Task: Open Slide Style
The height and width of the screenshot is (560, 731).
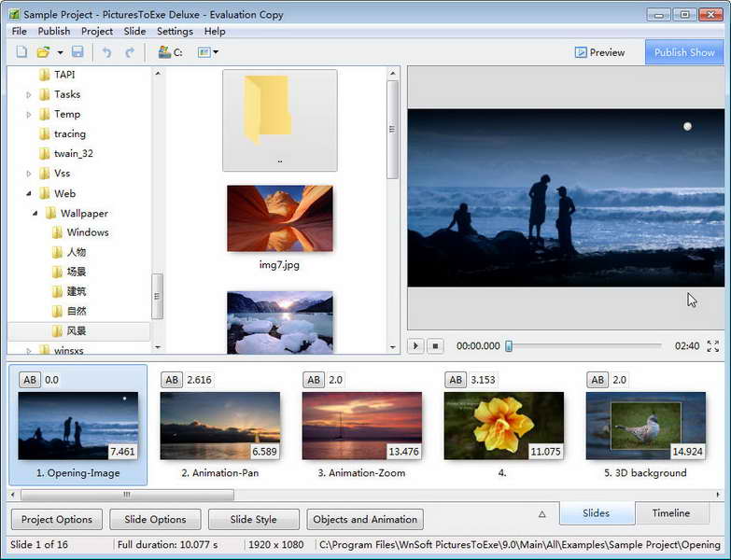Action: (x=254, y=519)
